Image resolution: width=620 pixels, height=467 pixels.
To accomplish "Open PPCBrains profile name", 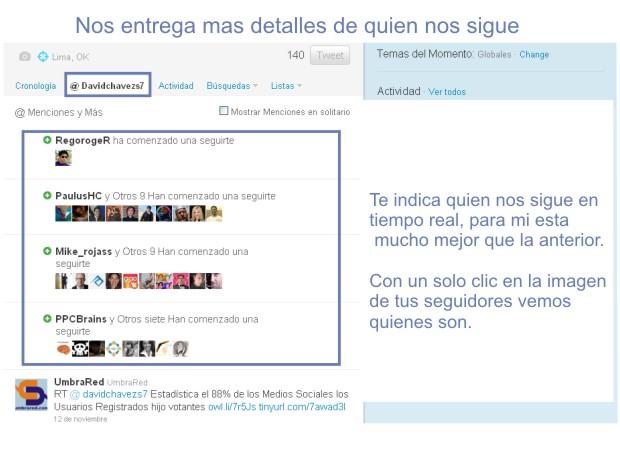I will (81, 319).
